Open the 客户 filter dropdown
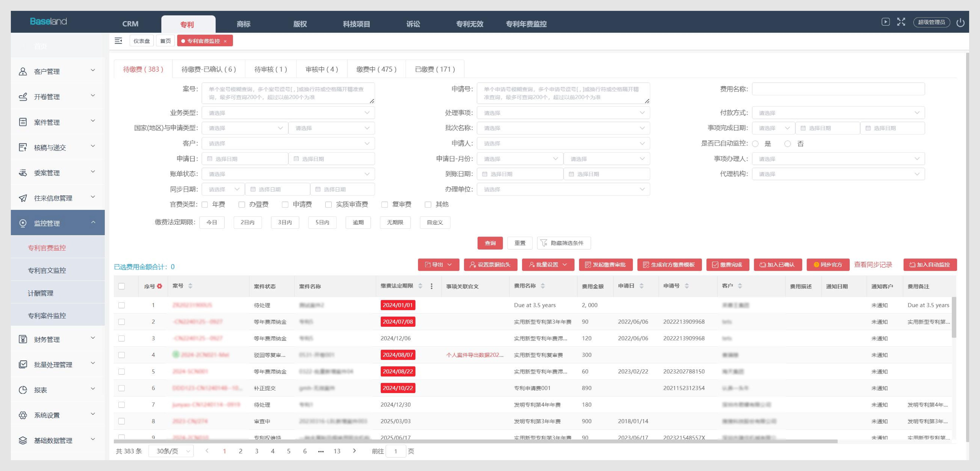The height and width of the screenshot is (471, 980). tap(288, 143)
